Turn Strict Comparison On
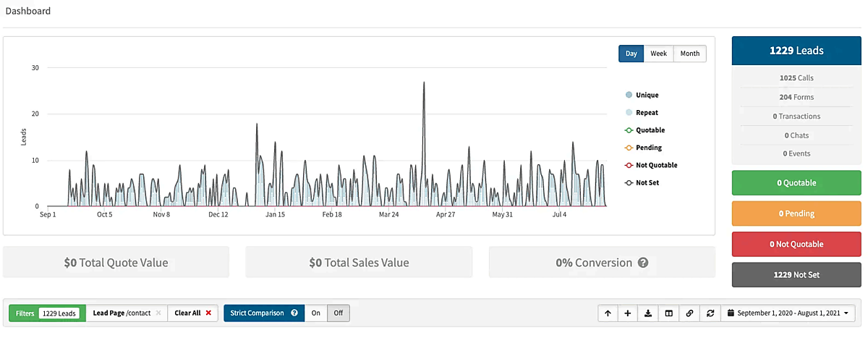This screenshot has width=868, height=346. coord(316,313)
